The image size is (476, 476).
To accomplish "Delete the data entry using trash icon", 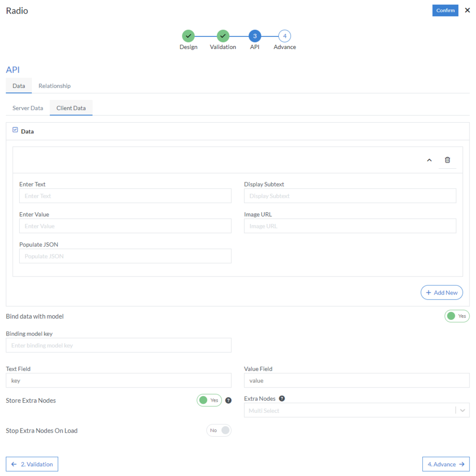I will pyautogui.click(x=447, y=160).
